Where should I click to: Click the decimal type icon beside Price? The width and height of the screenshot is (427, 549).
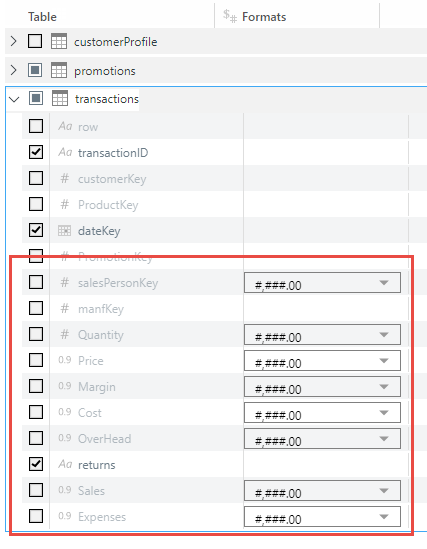coord(65,360)
